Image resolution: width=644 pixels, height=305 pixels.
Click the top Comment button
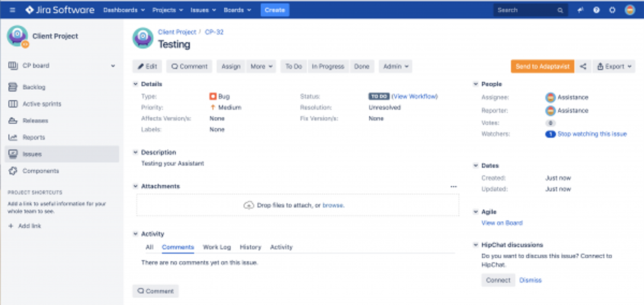(x=189, y=66)
